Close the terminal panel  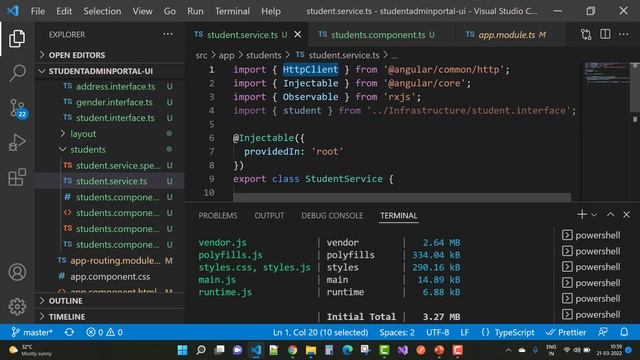[x=626, y=214]
